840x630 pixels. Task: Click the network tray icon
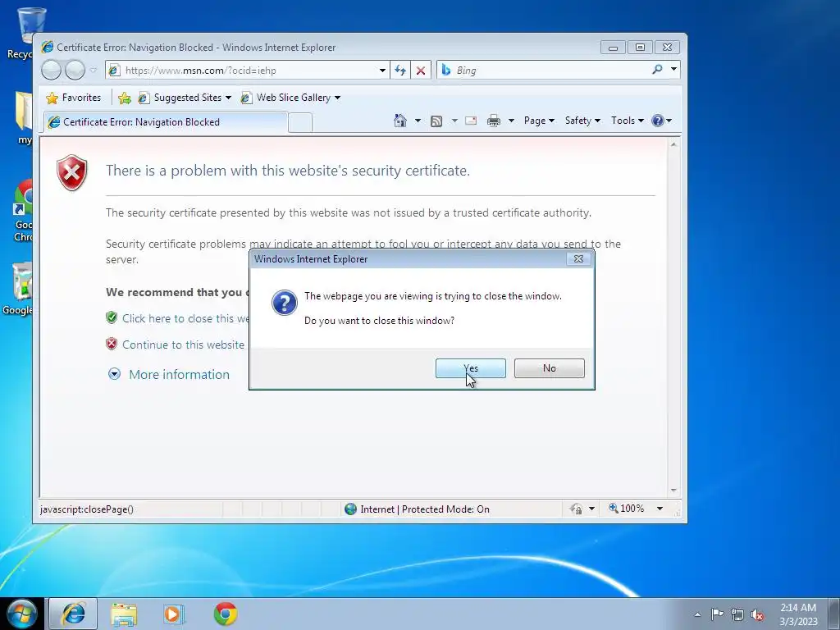(737, 614)
